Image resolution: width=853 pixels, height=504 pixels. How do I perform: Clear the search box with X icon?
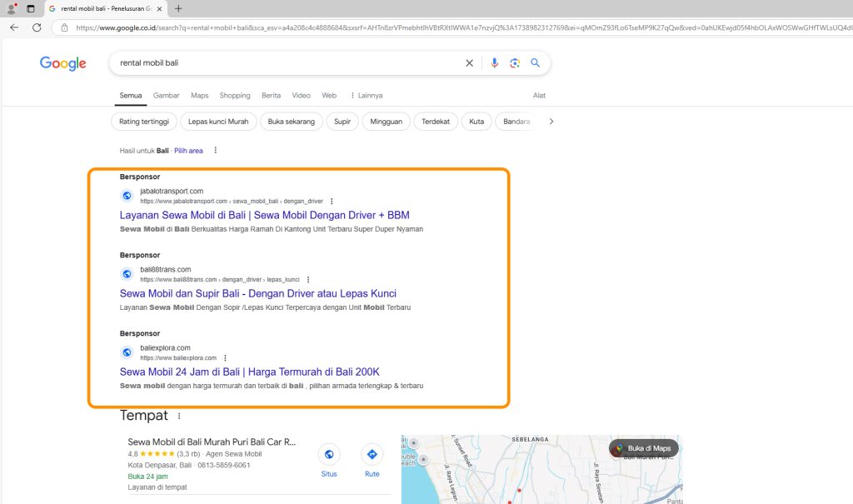[469, 63]
